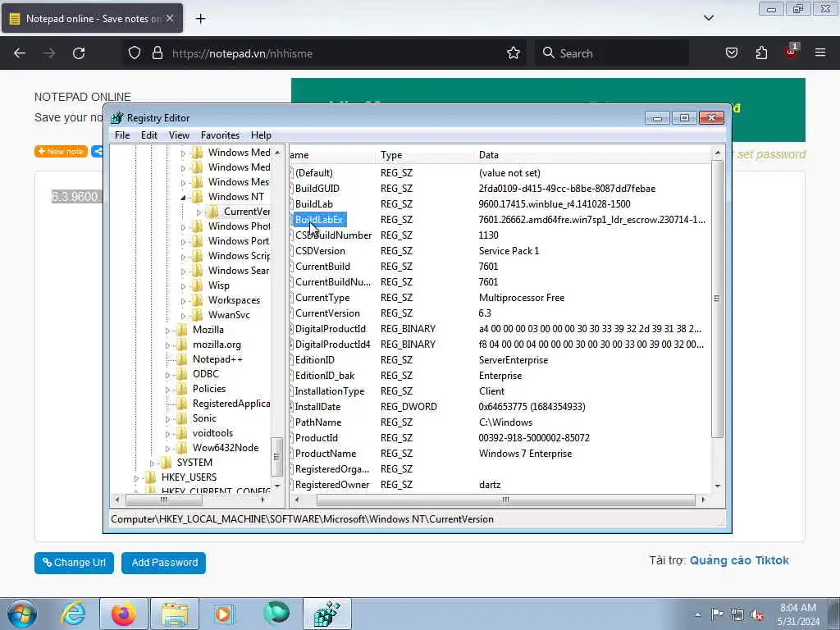Close the Notepad online tab
The height and width of the screenshot is (630, 840).
coord(169,18)
